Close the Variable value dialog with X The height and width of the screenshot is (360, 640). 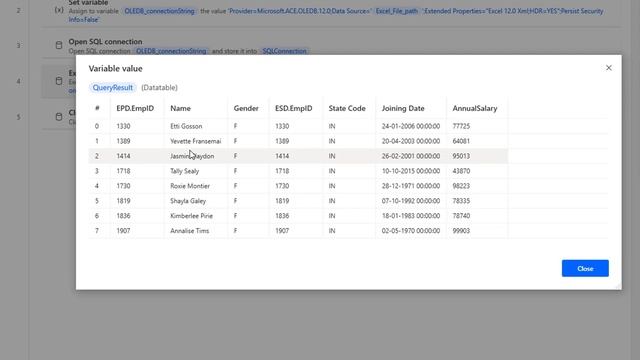tap(609, 68)
